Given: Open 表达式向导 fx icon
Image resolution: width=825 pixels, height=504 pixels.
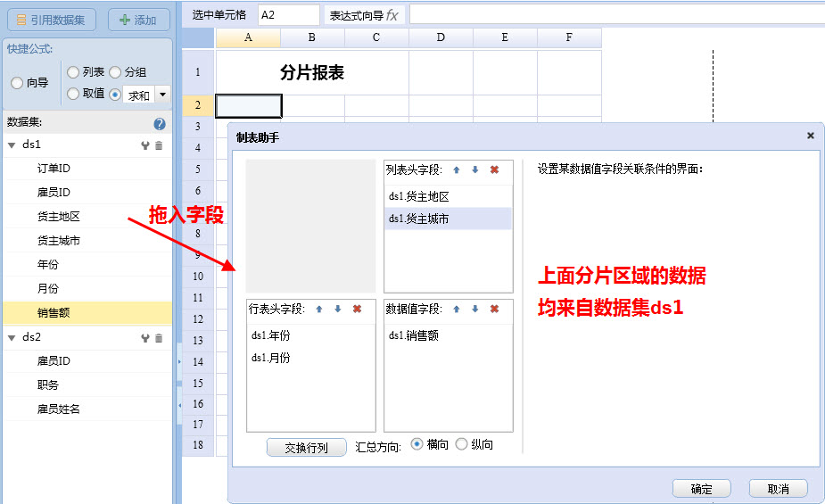Looking at the screenshot, I should pyautogui.click(x=392, y=15).
